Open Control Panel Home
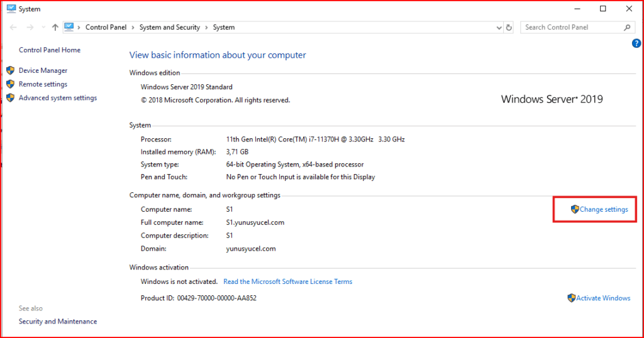 tap(50, 50)
